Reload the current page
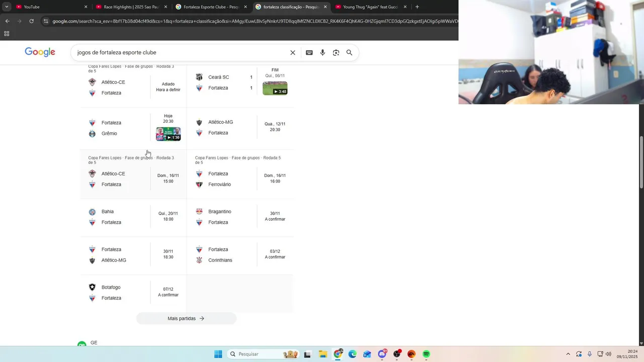Viewport: 644px width, 362px height. coord(31,21)
